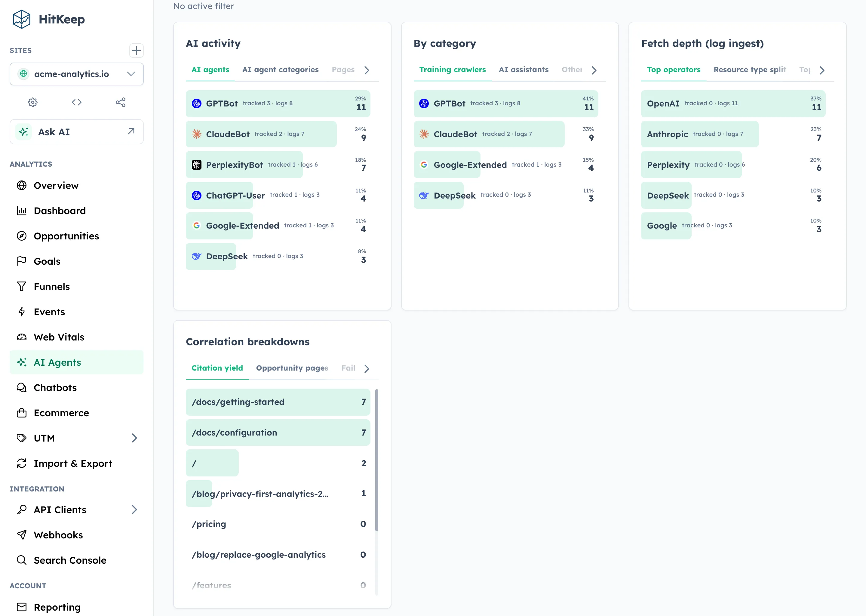Click the OpenAI operator row
Screen dimensions: 866x616
(x=733, y=103)
